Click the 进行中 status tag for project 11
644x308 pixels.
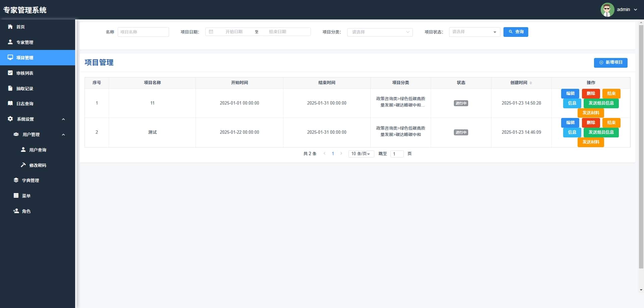(x=461, y=103)
